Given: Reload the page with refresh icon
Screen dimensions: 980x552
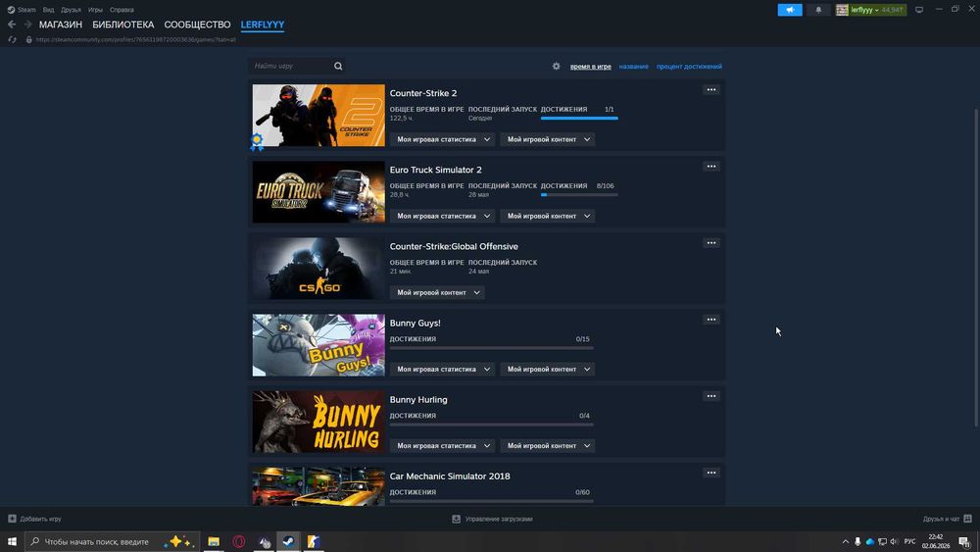Looking at the screenshot, I should [12, 39].
